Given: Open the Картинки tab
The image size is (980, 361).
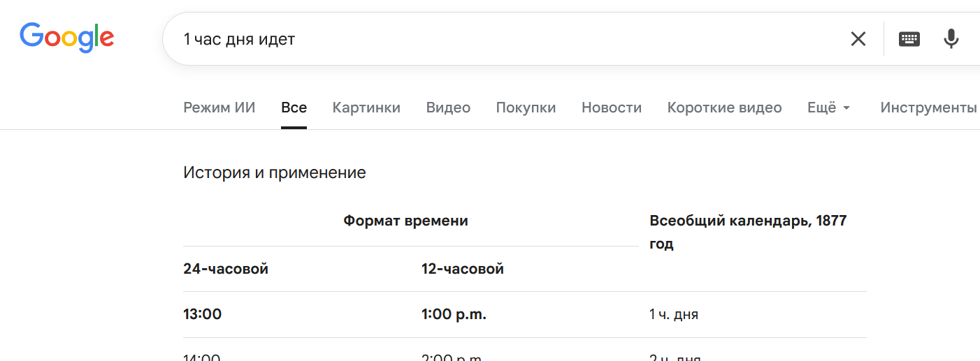Looking at the screenshot, I should tap(366, 108).
